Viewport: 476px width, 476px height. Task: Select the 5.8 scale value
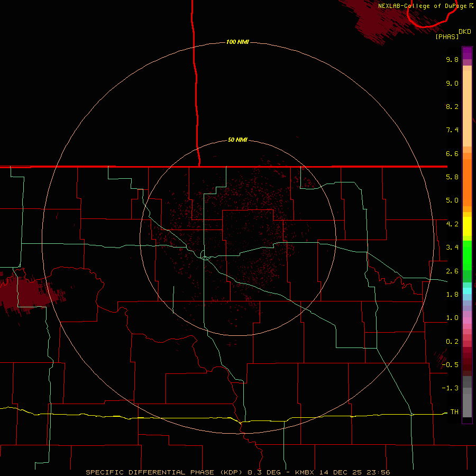point(452,177)
